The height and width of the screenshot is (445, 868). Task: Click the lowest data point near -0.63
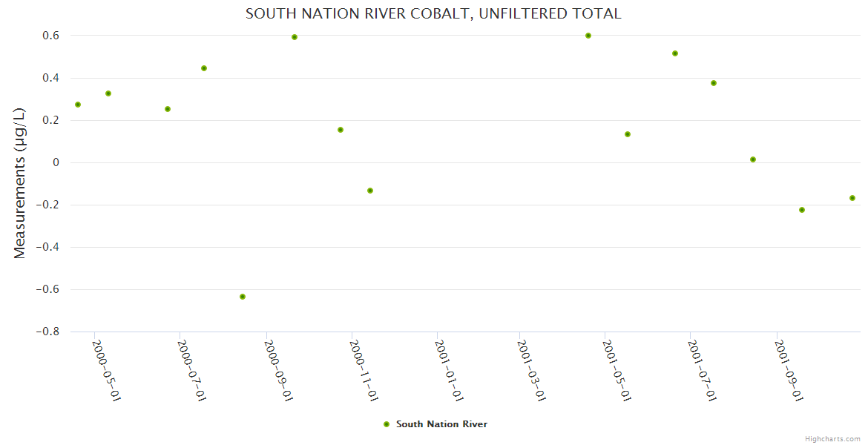pos(243,297)
